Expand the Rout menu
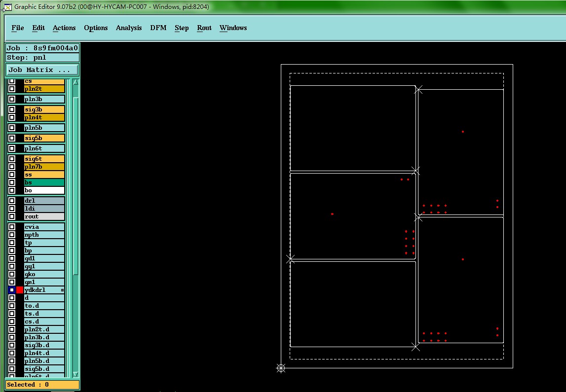The height and width of the screenshot is (392, 566). [204, 28]
